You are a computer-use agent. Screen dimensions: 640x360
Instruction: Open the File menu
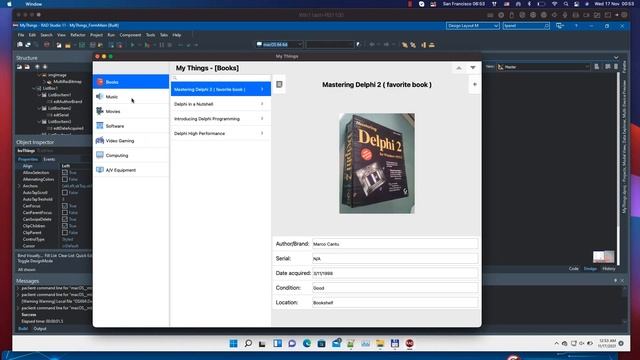point(21,35)
